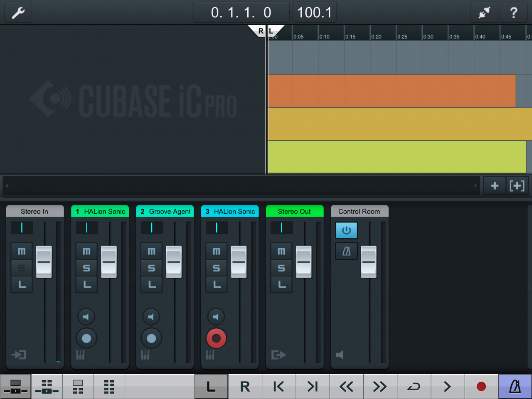
Task: Fast forward the transport
Action: (380, 387)
